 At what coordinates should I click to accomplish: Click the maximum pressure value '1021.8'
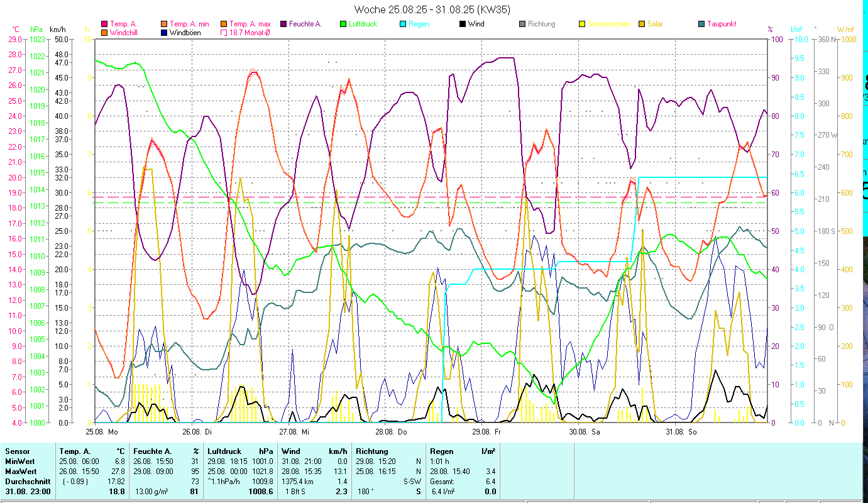262,471
